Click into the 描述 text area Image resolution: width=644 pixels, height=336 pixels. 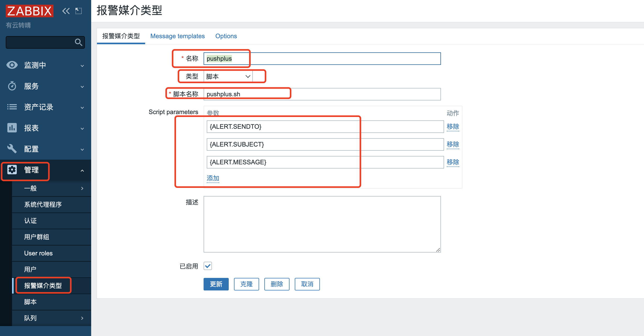tap(322, 224)
